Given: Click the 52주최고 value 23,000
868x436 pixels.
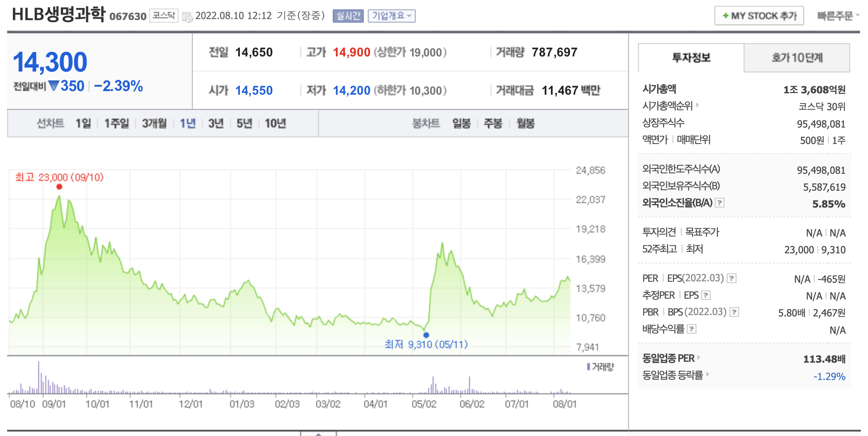Looking at the screenshot, I should pyautogui.click(x=799, y=250).
